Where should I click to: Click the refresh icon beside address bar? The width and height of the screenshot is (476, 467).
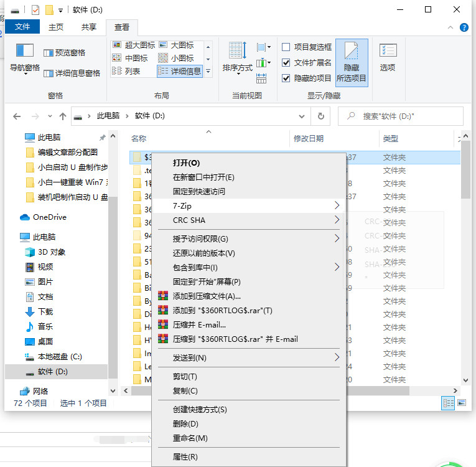click(320, 116)
